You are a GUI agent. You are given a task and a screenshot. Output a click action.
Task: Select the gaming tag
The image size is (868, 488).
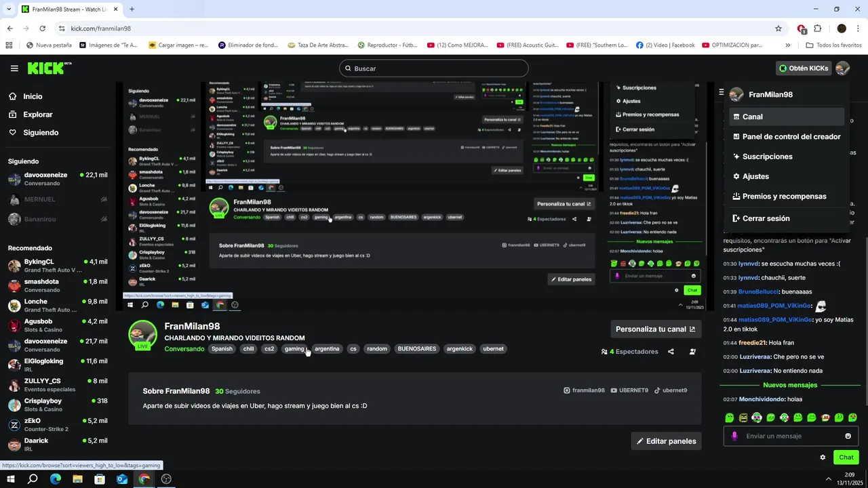294,349
